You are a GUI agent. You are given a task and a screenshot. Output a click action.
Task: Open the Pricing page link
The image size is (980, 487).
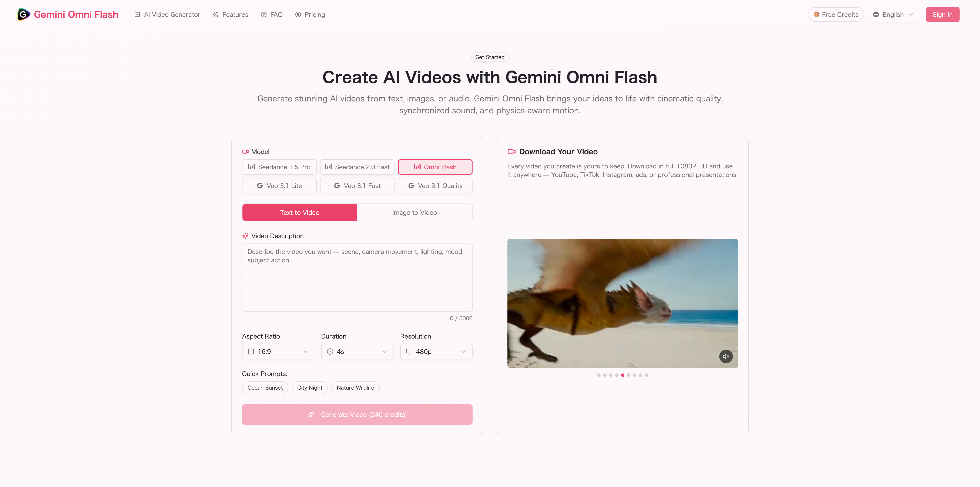pyautogui.click(x=310, y=14)
